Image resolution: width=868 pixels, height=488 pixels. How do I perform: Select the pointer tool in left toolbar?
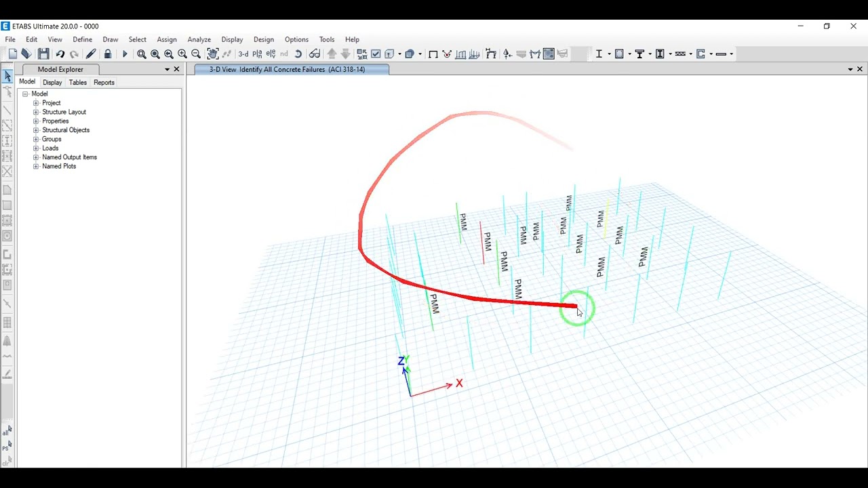7,77
